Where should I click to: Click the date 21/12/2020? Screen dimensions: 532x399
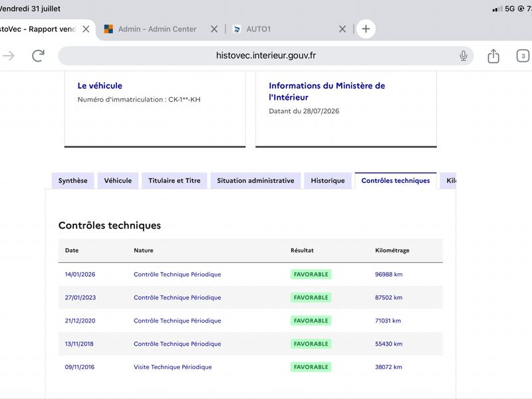(80, 321)
